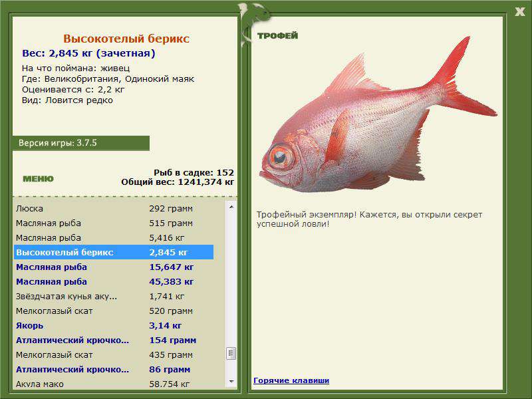This screenshot has width=532, height=399.
Task: Select the Якорь 3,14 кг row
Action: pos(114,325)
